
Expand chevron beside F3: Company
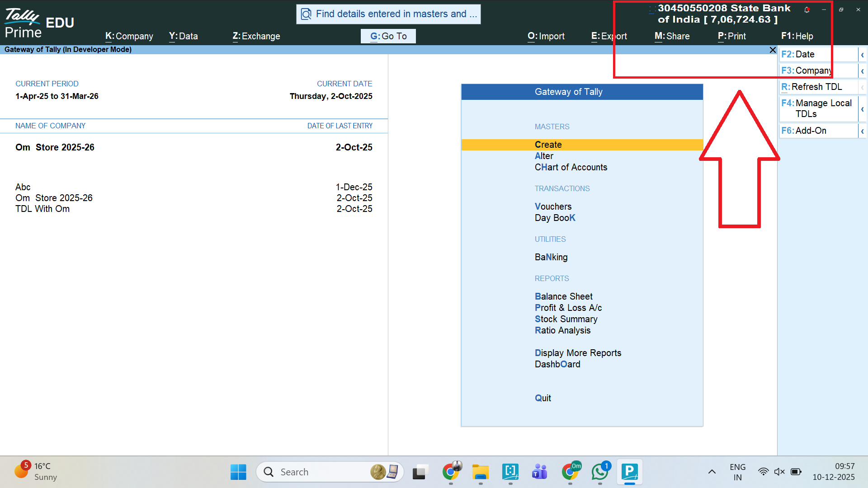[862, 71]
